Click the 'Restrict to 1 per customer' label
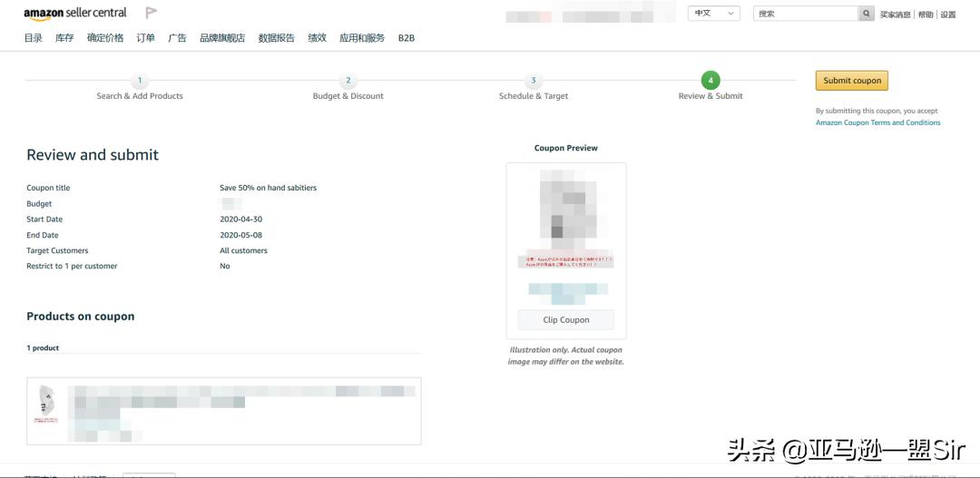980x478 pixels. tap(72, 266)
